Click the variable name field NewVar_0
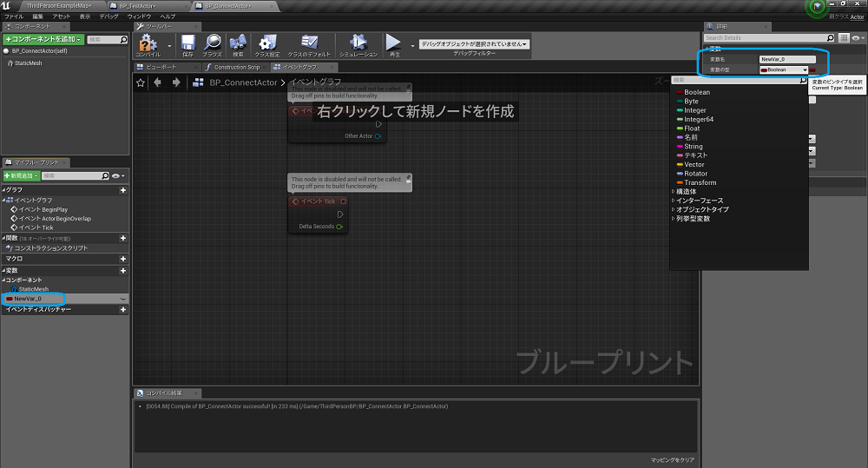 pyautogui.click(x=787, y=59)
